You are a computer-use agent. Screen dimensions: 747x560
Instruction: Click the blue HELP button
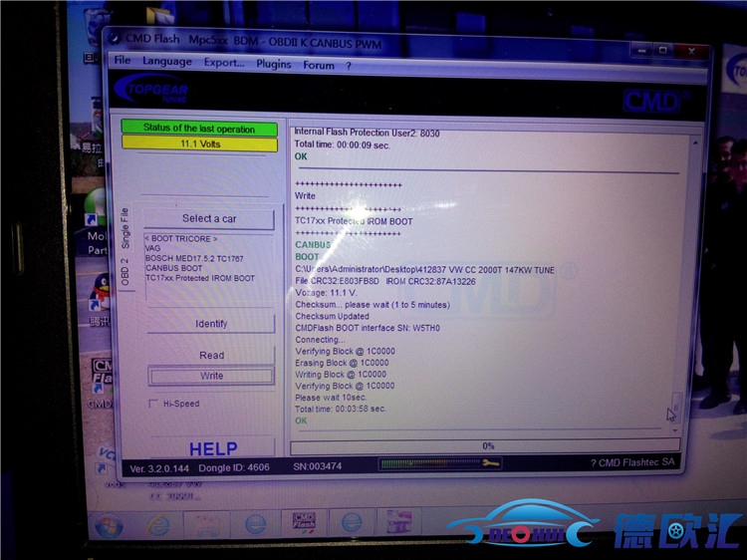pyautogui.click(x=213, y=448)
